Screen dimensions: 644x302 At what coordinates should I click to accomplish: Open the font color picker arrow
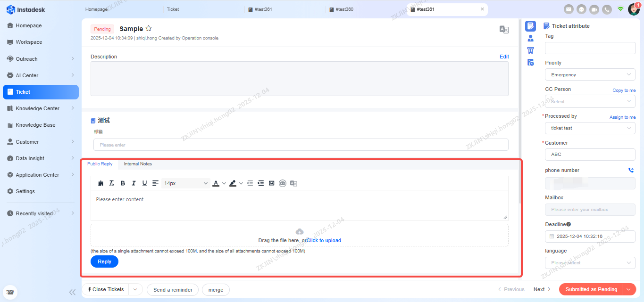[x=224, y=183]
